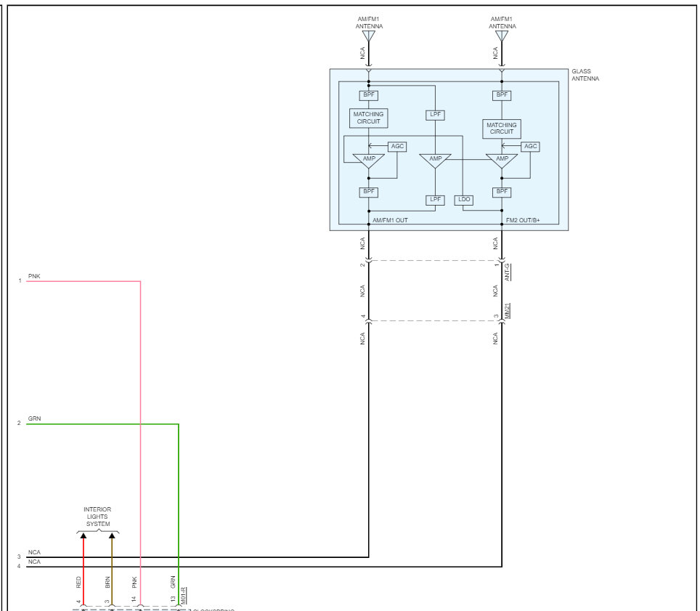Click the right AM/FM1 ANTENNA label
This screenshot has height=611, width=700.
[x=502, y=23]
